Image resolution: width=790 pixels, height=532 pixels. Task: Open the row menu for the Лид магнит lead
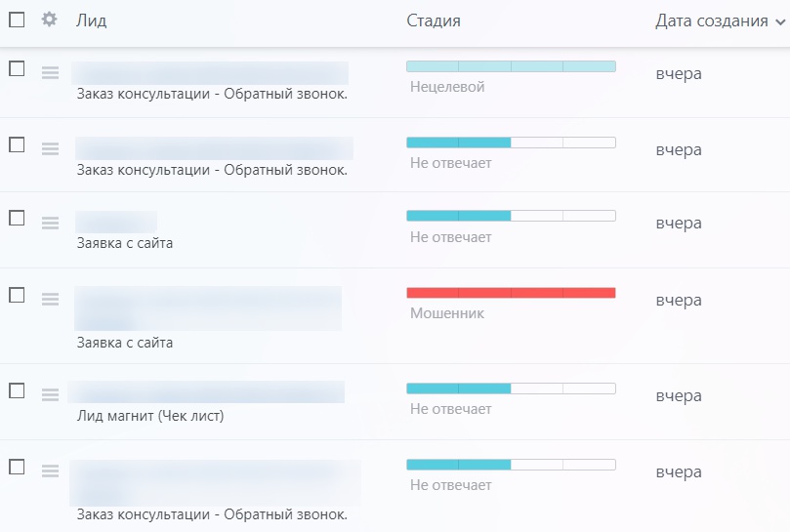51,394
